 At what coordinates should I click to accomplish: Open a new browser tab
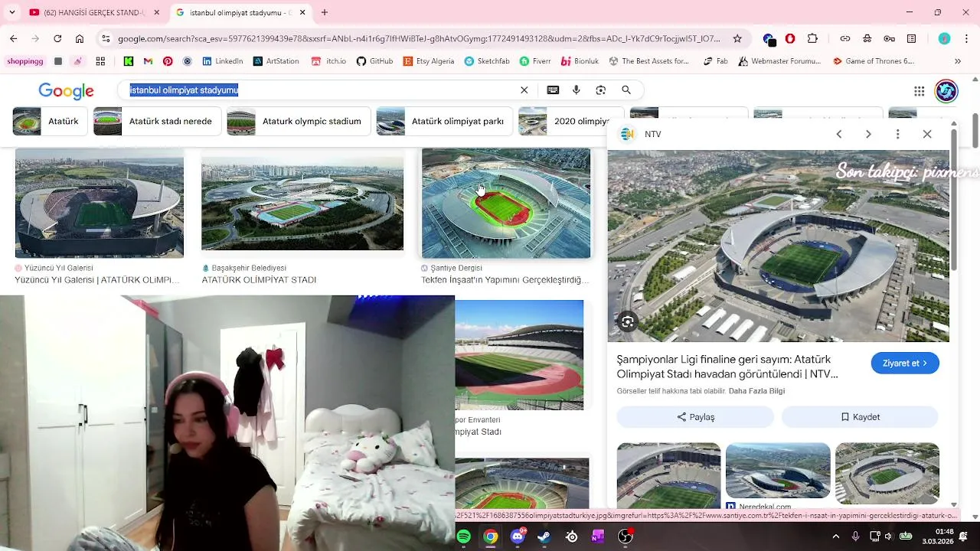coord(325,12)
